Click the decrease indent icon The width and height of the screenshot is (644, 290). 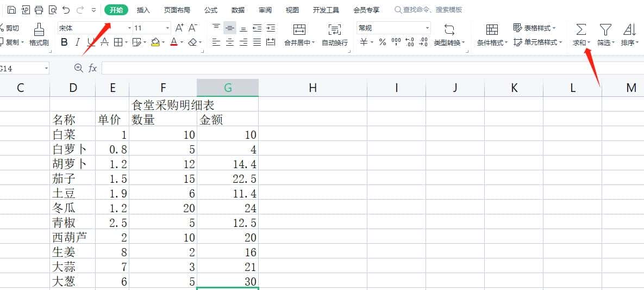pyautogui.click(x=257, y=28)
